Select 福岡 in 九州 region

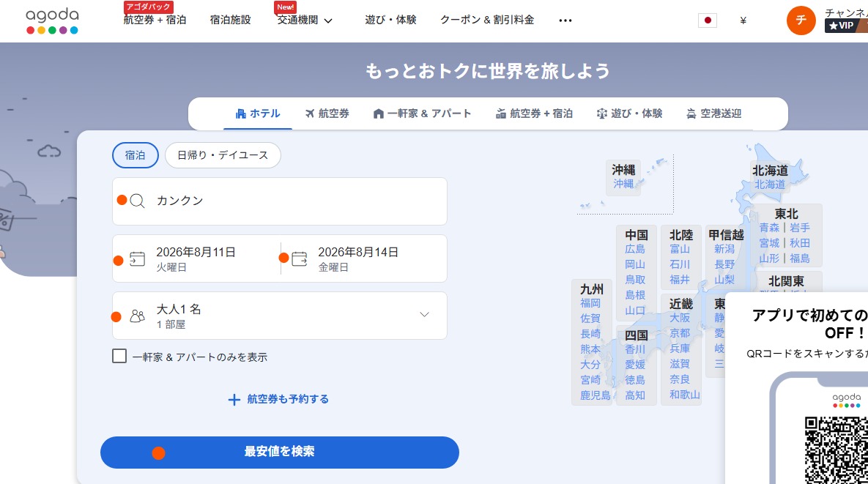[x=590, y=303]
